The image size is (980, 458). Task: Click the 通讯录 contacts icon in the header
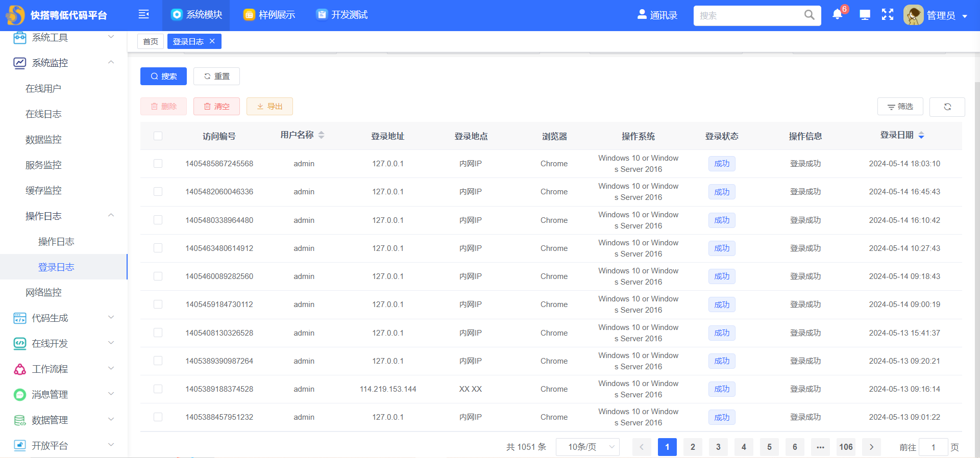tap(642, 15)
